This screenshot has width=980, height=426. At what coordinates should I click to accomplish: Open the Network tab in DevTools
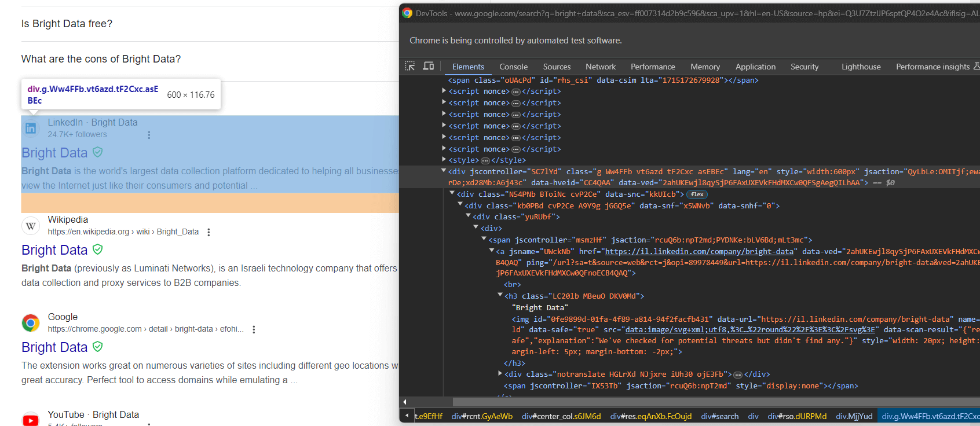600,67
